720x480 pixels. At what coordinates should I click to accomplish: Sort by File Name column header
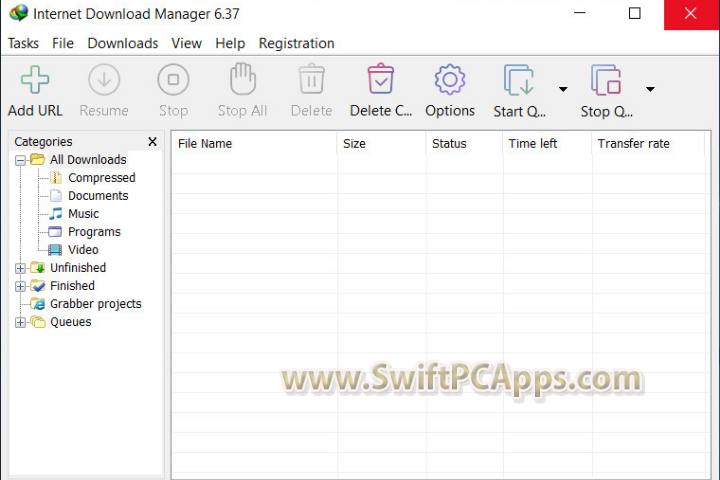(254, 144)
